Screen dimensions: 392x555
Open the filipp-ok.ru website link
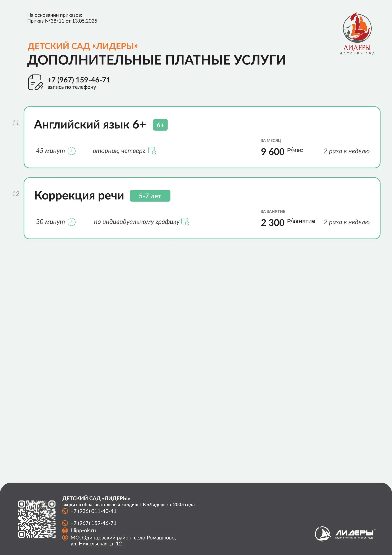[83, 530]
